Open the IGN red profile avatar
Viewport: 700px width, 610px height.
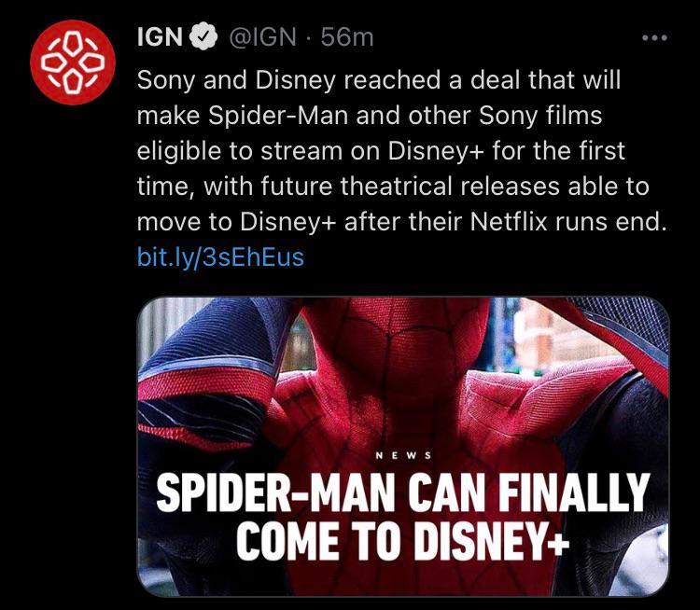(73, 62)
